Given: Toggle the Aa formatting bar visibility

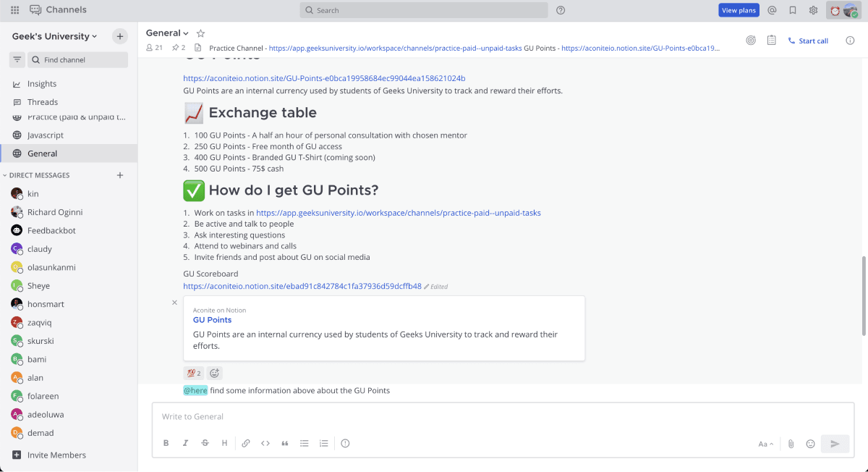Looking at the screenshot, I should 766,444.
